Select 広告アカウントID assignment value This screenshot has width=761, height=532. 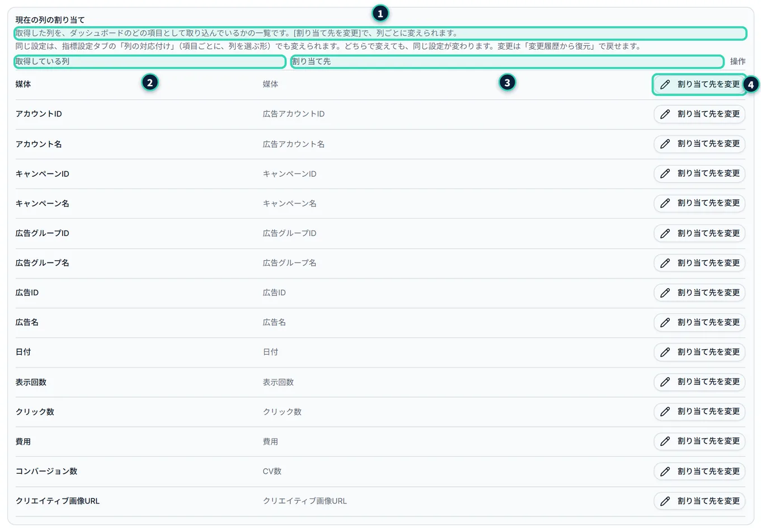294,114
